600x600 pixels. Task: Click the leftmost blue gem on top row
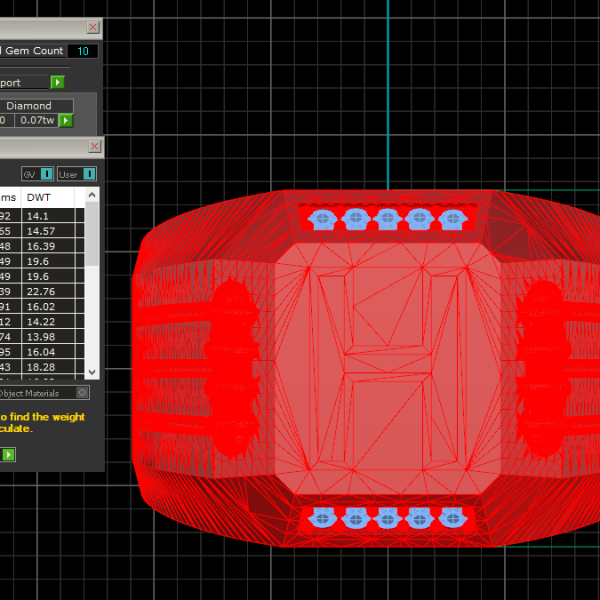(x=322, y=217)
